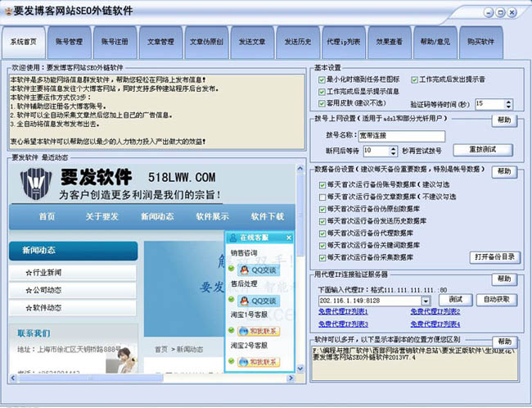Open 软件下载 in webpage navigation
Viewport: 532px width, 408px height.
(x=268, y=216)
